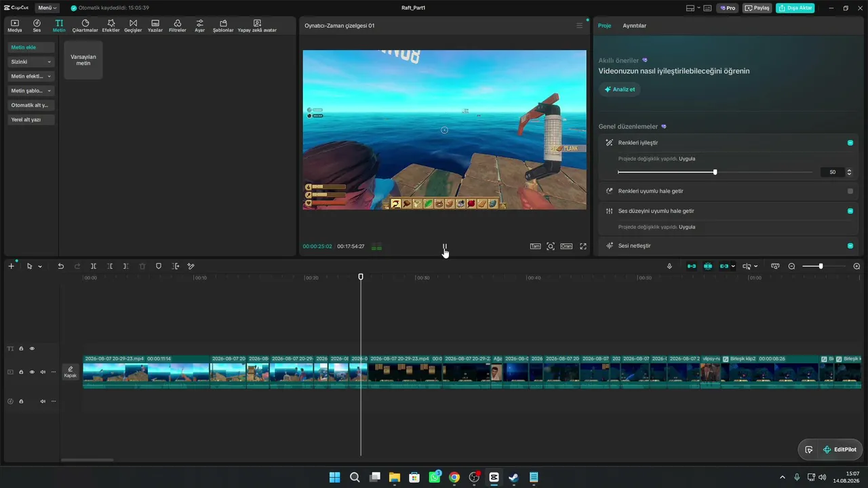Viewport: 868px width, 488px height.
Task: Adjust the Renkleri iyileştir intensity slider
Action: pos(715,172)
